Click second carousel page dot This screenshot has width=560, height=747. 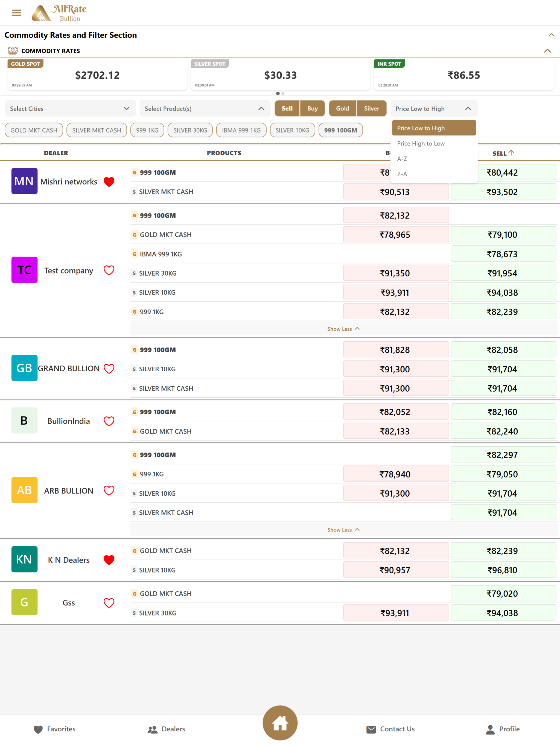283,93
